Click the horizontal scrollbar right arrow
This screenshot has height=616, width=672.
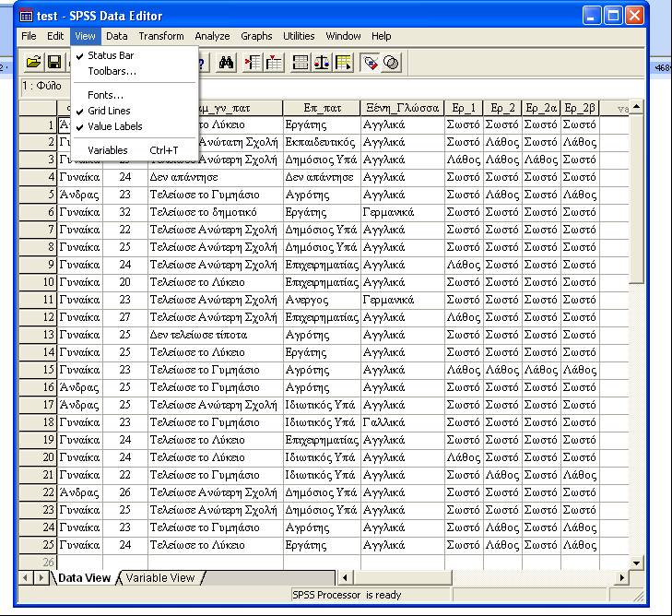pos(622,578)
